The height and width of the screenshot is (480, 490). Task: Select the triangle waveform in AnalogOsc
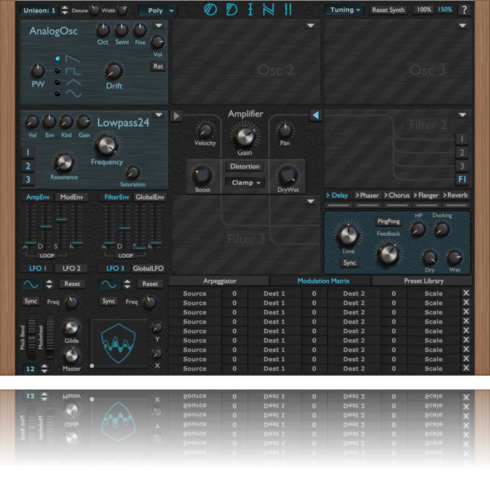pyautogui.click(x=58, y=82)
